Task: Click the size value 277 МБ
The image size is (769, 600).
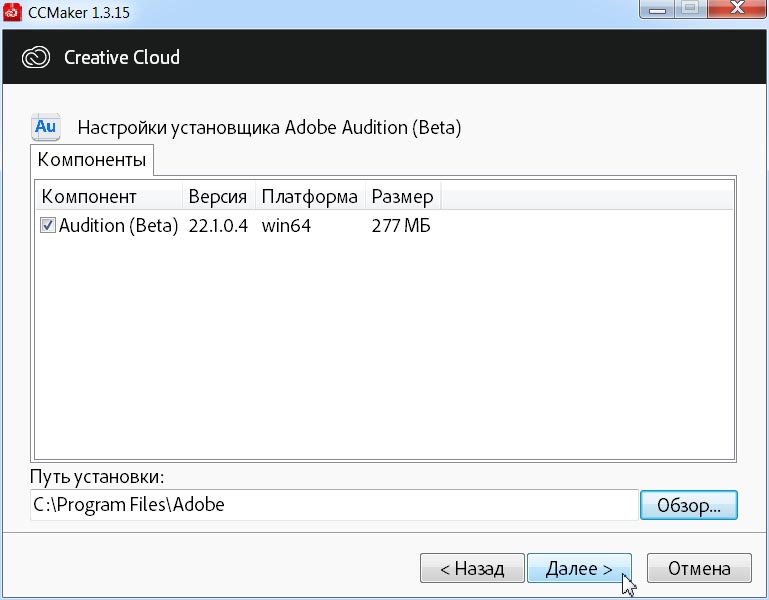Action: point(401,226)
